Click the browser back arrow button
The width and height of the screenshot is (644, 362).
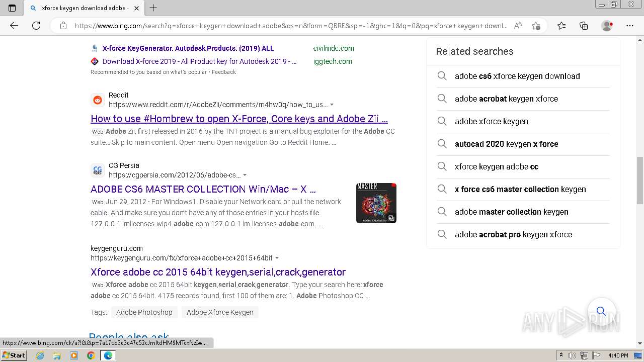coord(14,26)
